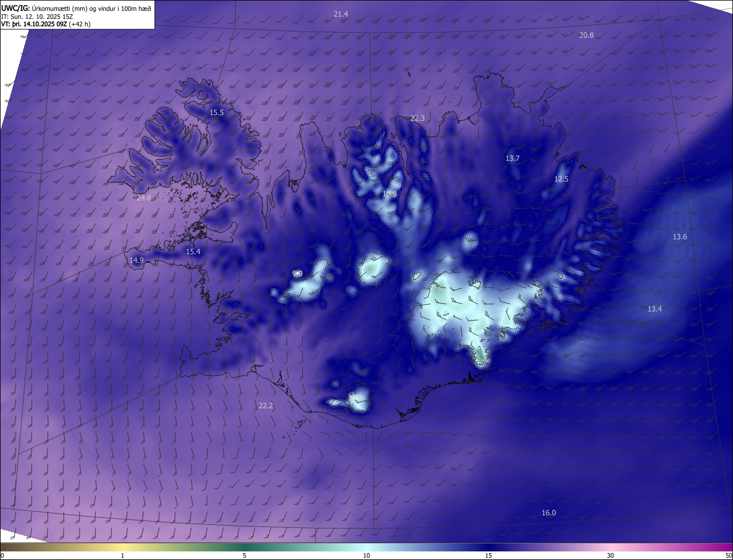This screenshot has width=733, height=560.
Task: Click the 20.8 value label
Action: click(x=586, y=36)
